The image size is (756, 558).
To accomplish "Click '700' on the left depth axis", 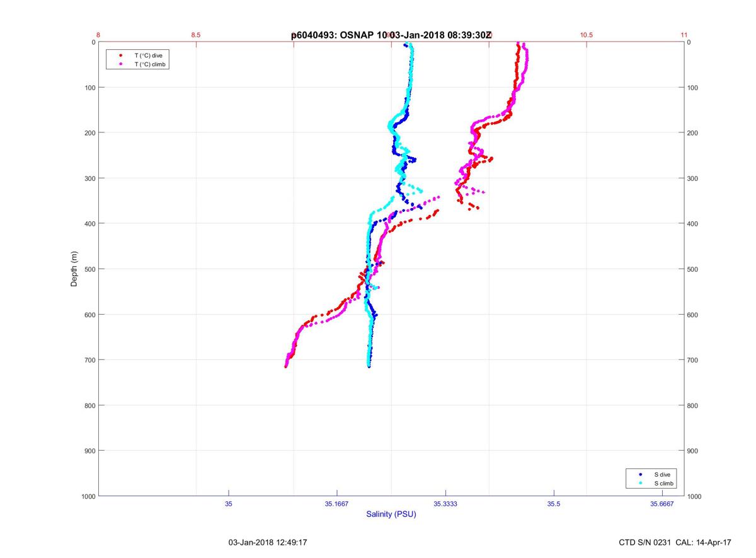I will 89,360.
